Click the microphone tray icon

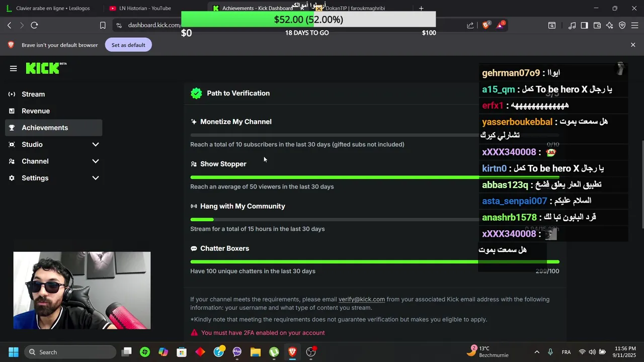click(550, 352)
